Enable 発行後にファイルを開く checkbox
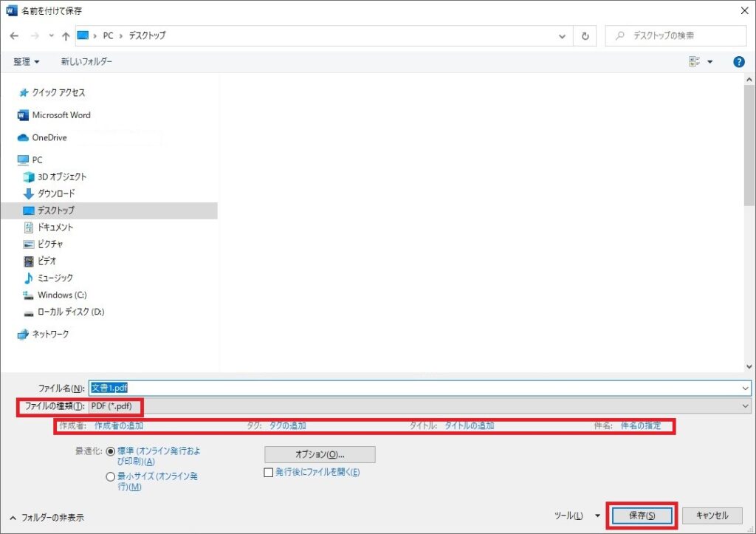The height and width of the screenshot is (534, 756). (269, 473)
